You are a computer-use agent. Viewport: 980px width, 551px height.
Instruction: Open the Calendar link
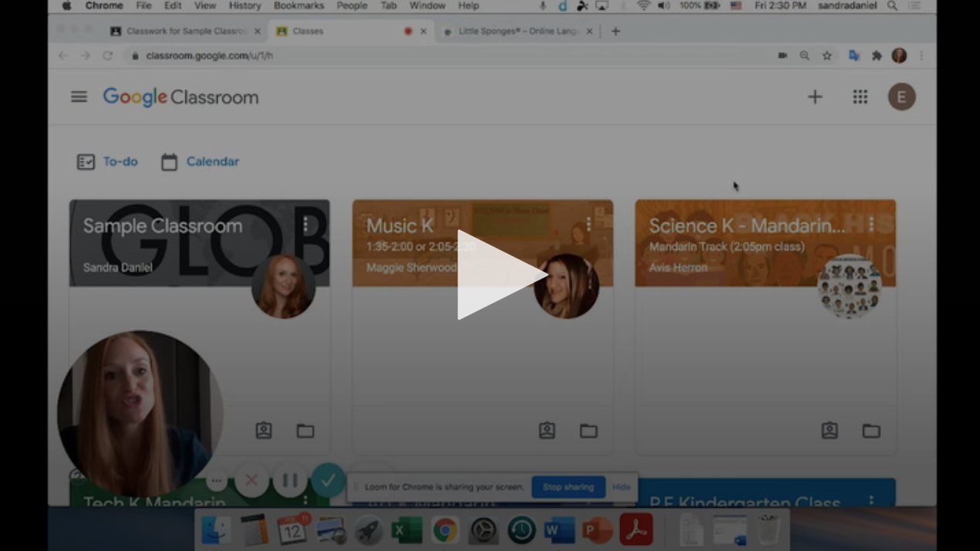[x=200, y=161]
